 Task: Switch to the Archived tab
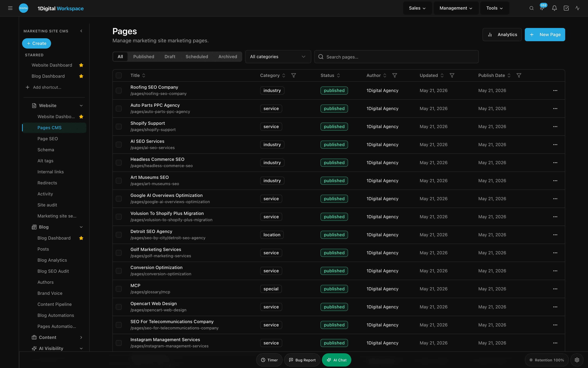tap(228, 57)
